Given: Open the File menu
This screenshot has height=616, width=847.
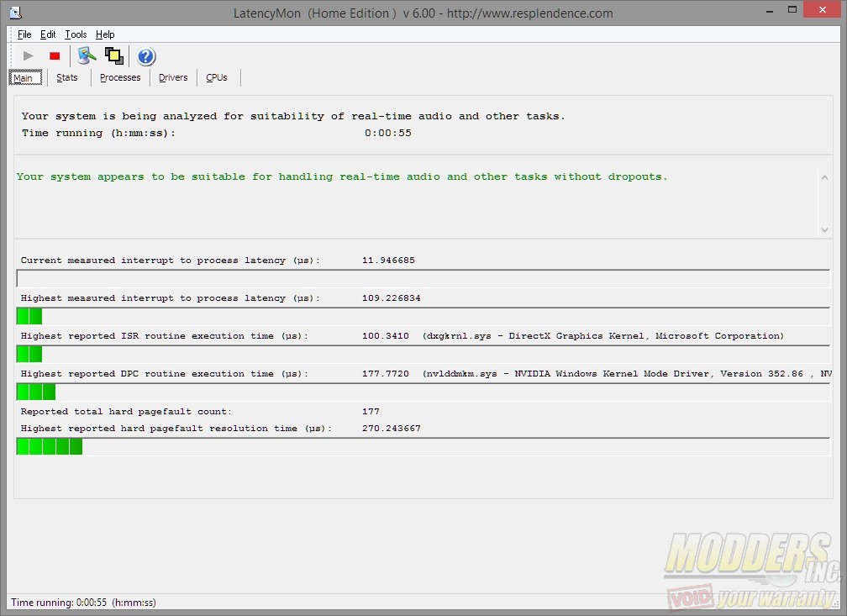Looking at the screenshot, I should [24, 34].
